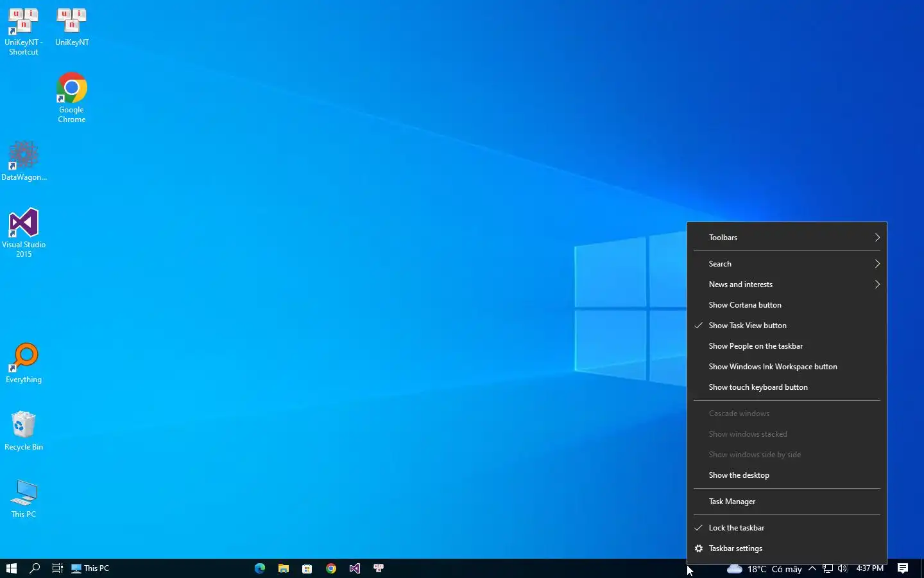
Task: Select the Everything search desktop shortcut
Action: click(x=24, y=363)
